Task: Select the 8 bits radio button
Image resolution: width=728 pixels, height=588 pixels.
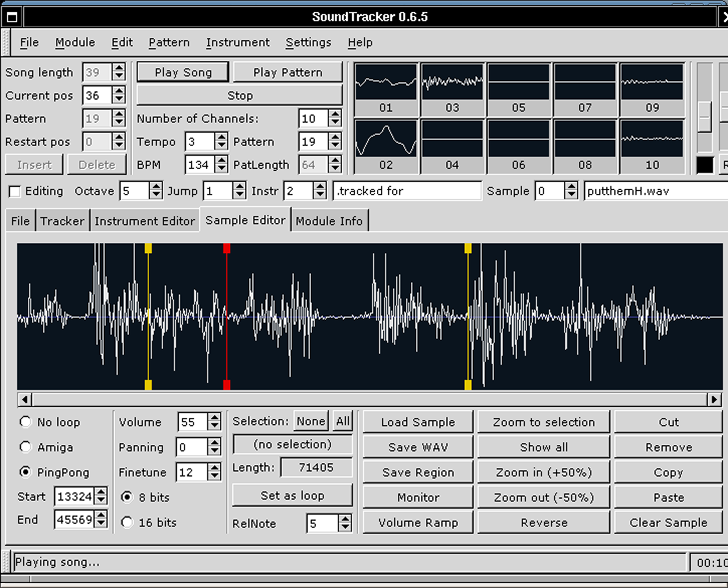Action: click(127, 497)
